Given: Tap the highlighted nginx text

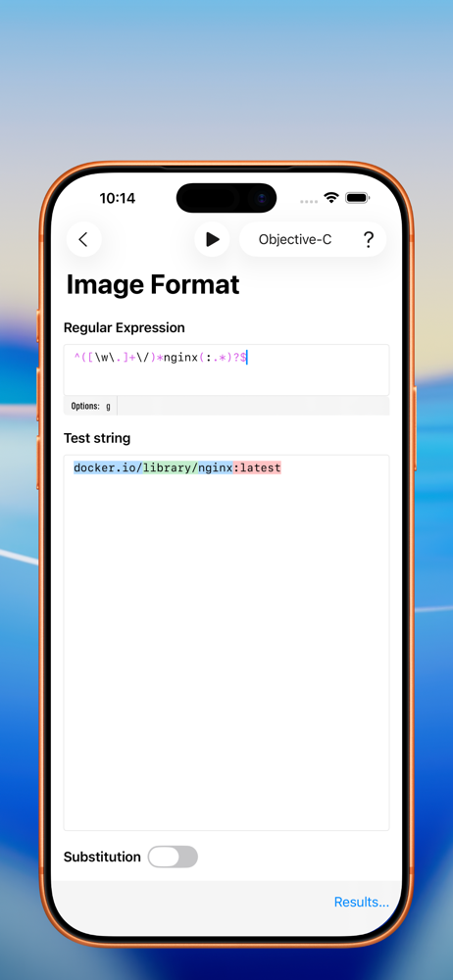Looking at the screenshot, I should (217, 467).
